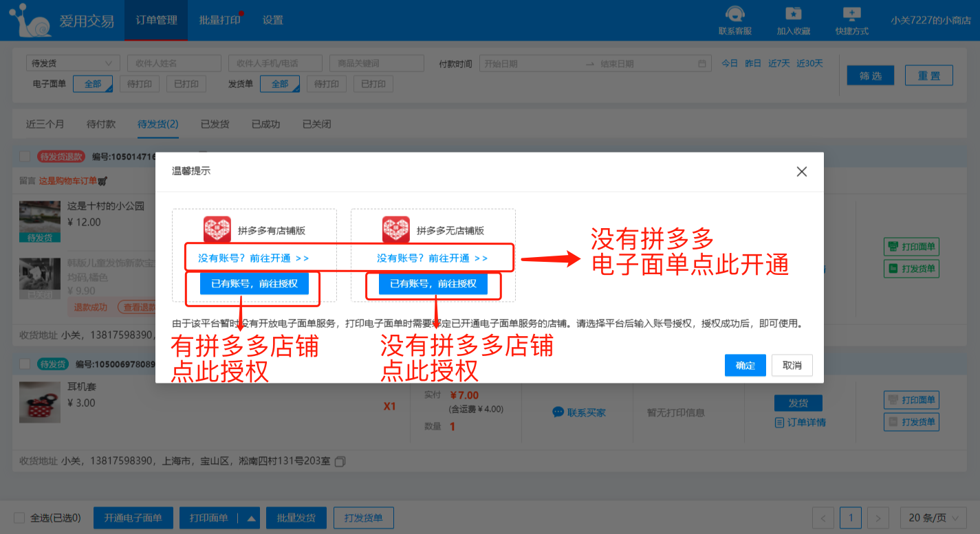Click 已有账号，前往授权 for 无店铺版
This screenshot has width=980, height=534.
click(433, 283)
